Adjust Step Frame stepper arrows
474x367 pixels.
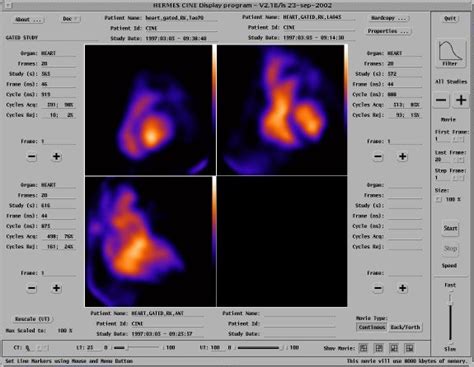pos(458,178)
